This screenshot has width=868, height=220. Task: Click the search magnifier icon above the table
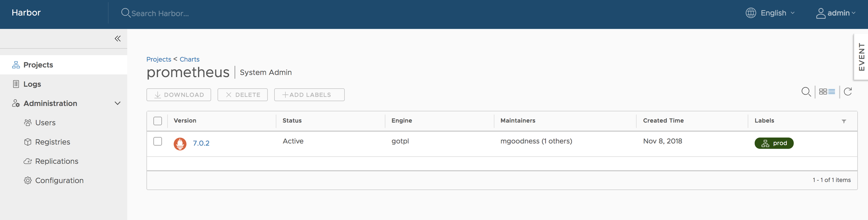(806, 92)
